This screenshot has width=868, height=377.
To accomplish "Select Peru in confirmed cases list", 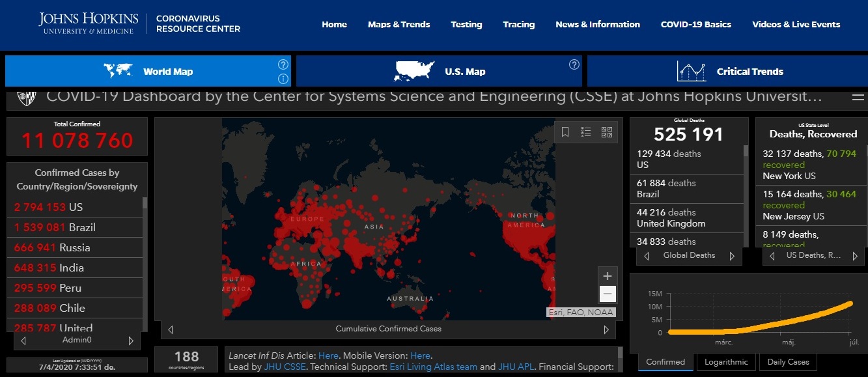I will coord(75,288).
